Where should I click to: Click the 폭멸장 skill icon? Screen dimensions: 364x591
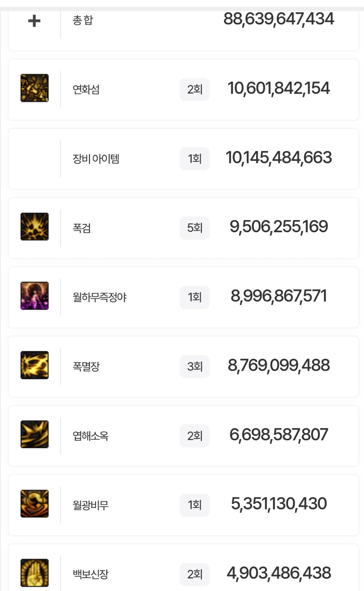click(34, 365)
